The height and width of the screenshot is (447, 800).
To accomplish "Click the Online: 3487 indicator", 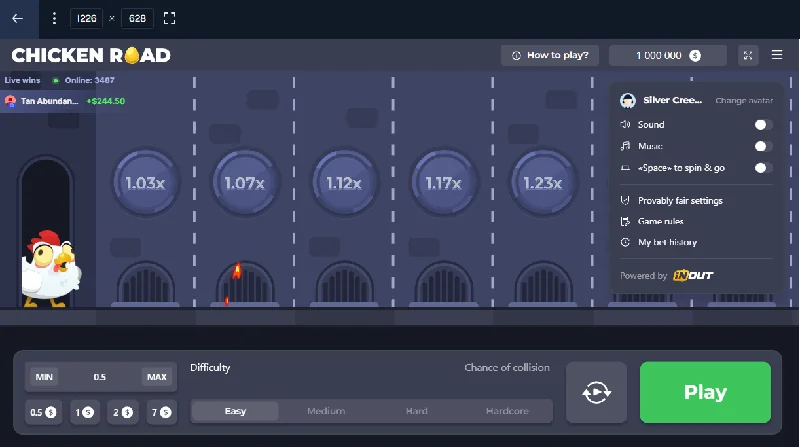I will (x=84, y=80).
